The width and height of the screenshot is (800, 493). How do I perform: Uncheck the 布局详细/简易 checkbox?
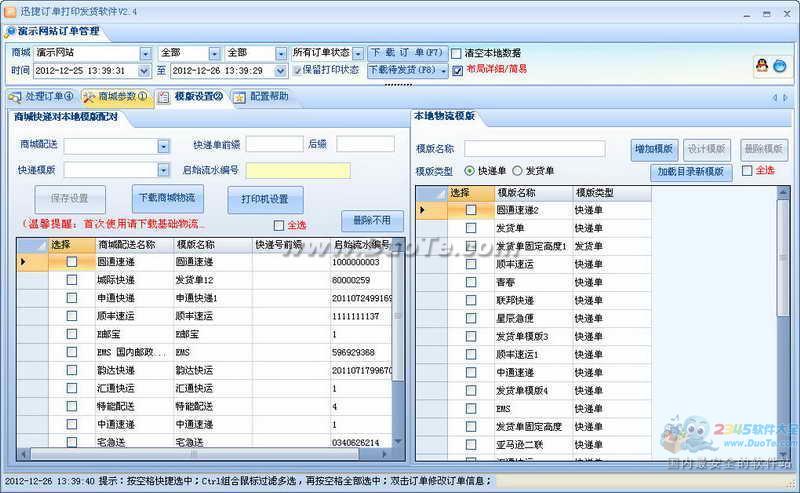point(458,70)
